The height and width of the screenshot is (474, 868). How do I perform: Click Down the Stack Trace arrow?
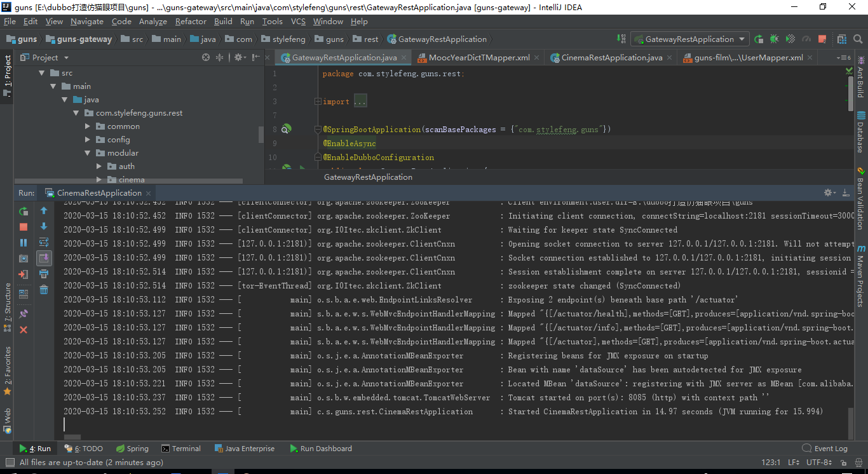pyautogui.click(x=44, y=226)
